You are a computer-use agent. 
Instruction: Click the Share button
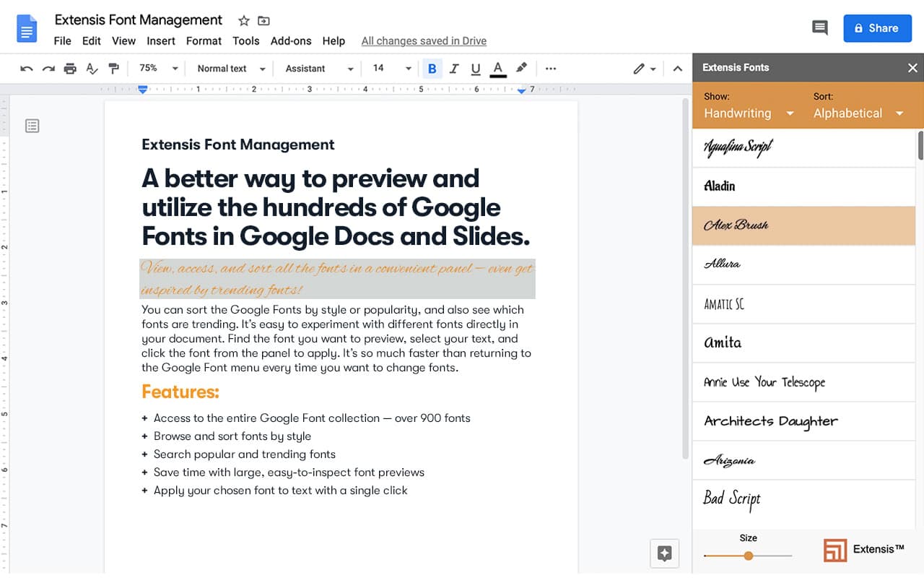click(x=876, y=28)
